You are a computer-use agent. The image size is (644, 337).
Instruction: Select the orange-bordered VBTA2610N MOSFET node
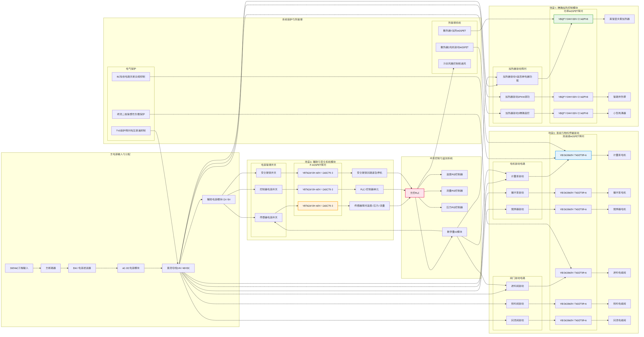point(318,206)
